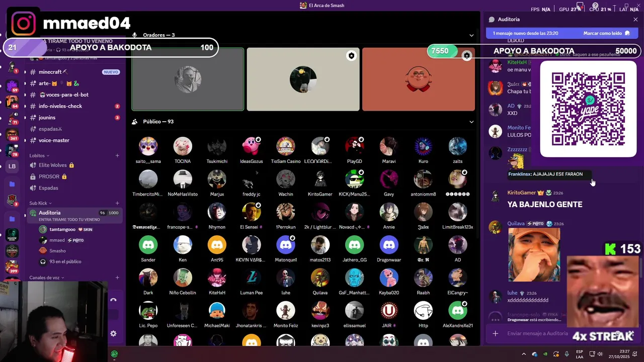The image size is (644, 362).
Task: Open Quilava's laughing image attachment
Action: tap(534, 254)
